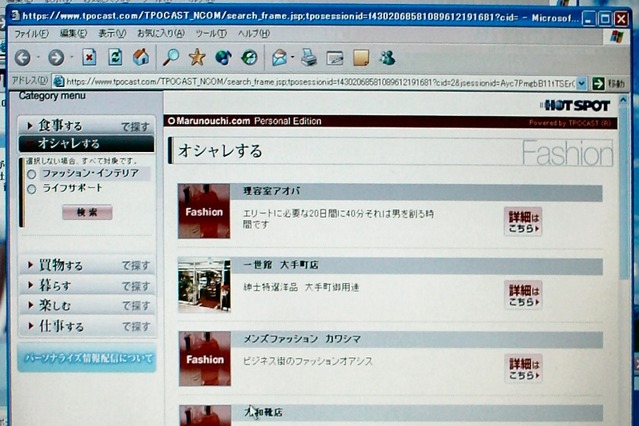Open the Search magnifier tool
Image resolution: width=639 pixels, height=426 pixels.
[171, 57]
